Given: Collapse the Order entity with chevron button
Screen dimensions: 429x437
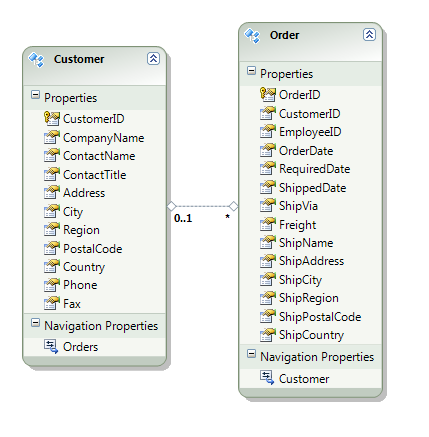Looking at the screenshot, I should (369, 35).
